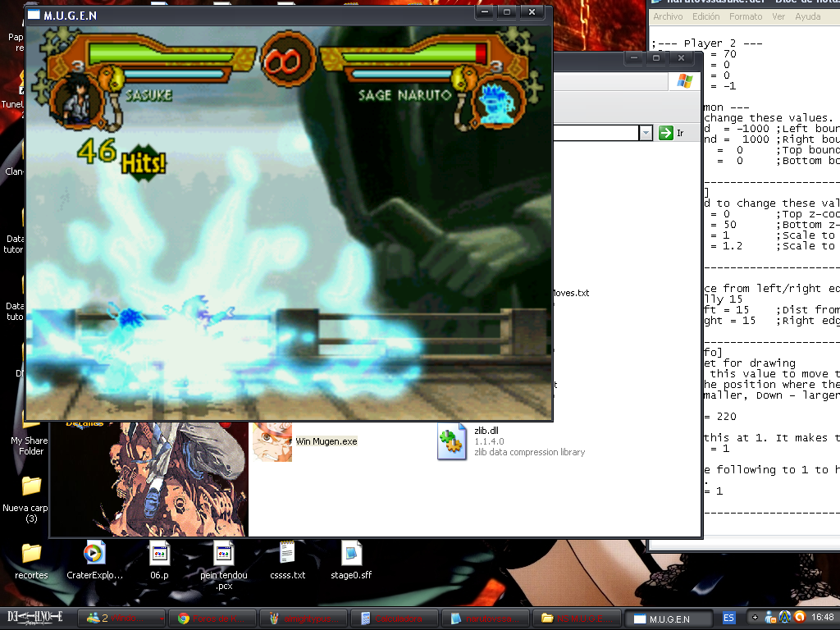The image size is (840, 630).
Task: Click the 'SAGE NARUTO' player name label
Action: pos(405,95)
